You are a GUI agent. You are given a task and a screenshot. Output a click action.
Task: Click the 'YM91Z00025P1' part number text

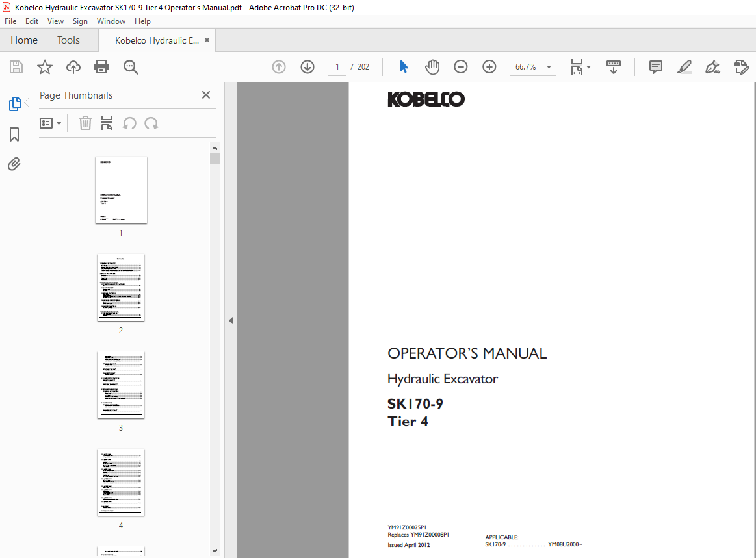[x=407, y=527]
